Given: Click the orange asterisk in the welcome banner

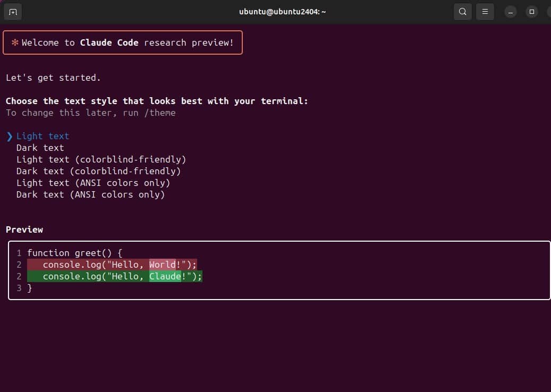Looking at the screenshot, I should tap(15, 42).
